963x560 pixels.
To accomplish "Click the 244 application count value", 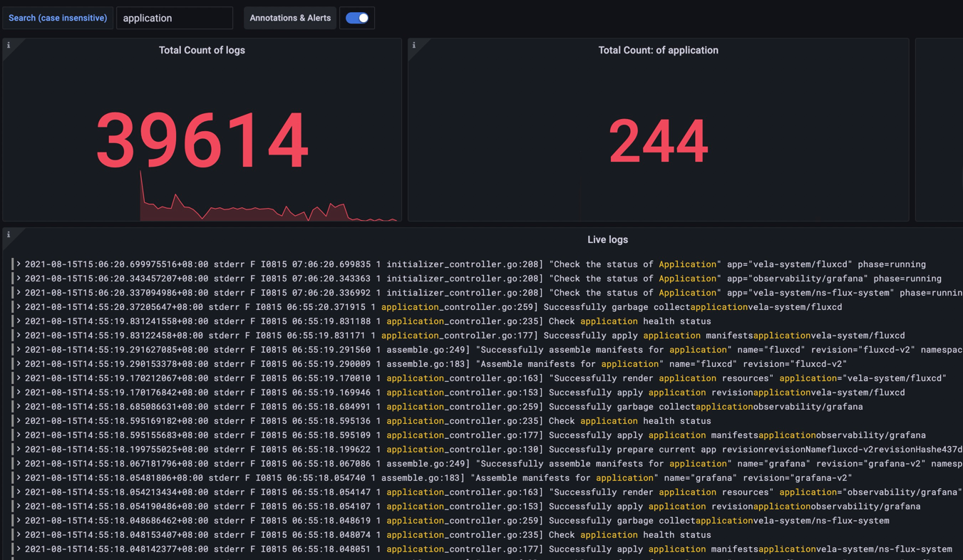I will tap(658, 141).
